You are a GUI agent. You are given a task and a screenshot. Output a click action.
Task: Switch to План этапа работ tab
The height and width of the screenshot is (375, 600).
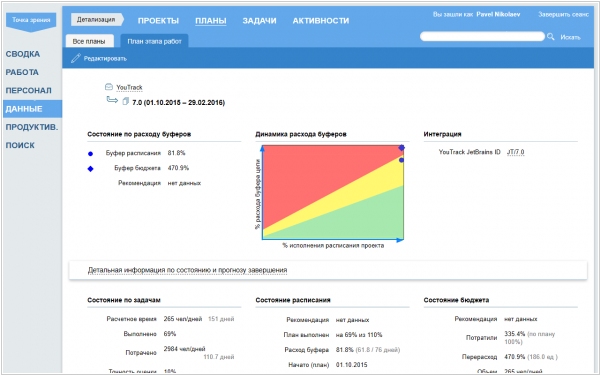[154, 41]
